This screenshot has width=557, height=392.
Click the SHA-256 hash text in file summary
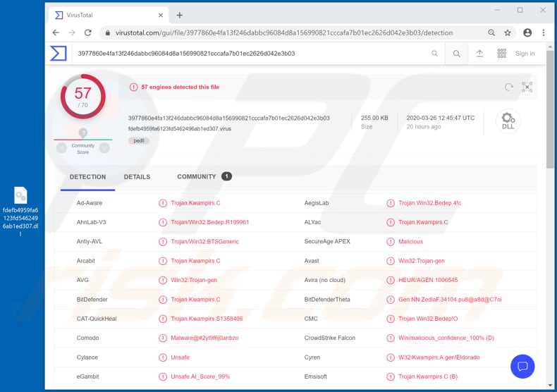coord(228,118)
